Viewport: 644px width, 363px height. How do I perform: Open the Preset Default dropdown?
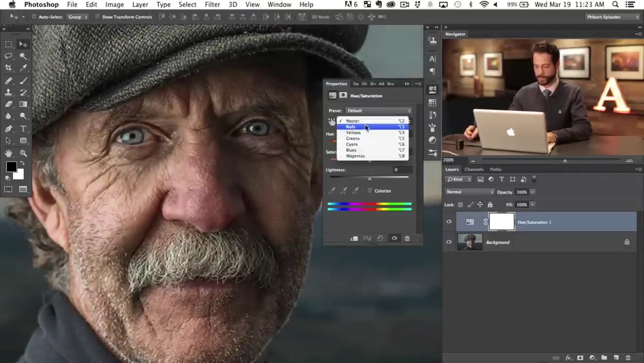(378, 111)
